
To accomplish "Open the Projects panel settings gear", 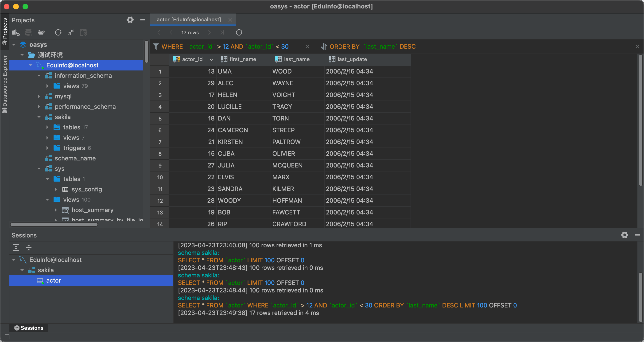I will click(x=130, y=20).
